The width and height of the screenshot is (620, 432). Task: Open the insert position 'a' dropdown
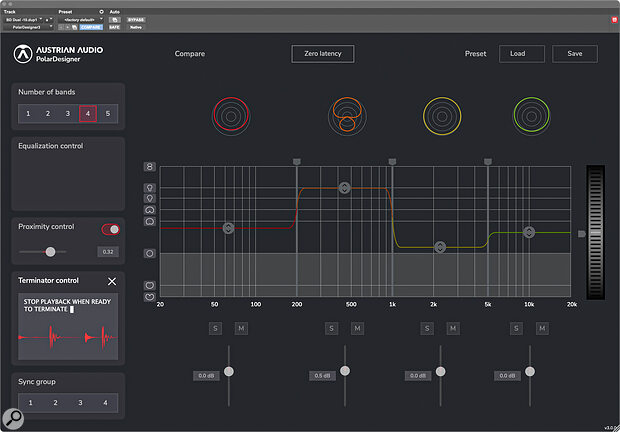click(48, 20)
